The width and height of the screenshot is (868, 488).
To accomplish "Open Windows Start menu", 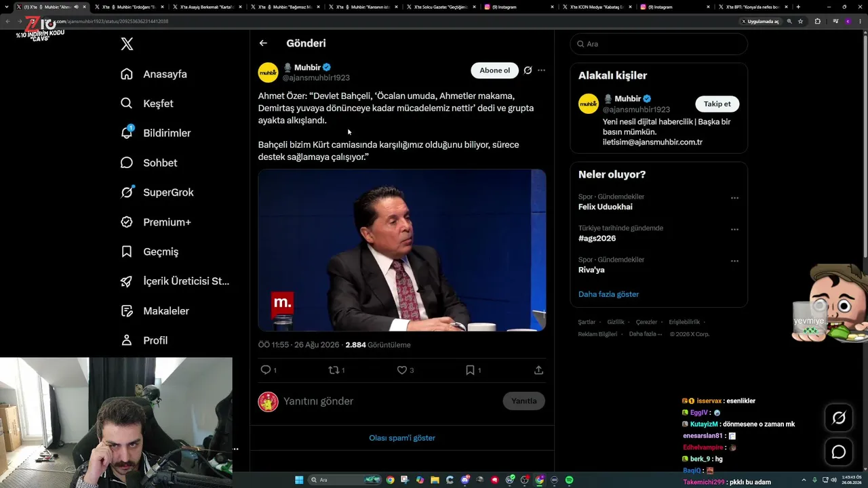I will click(x=299, y=480).
